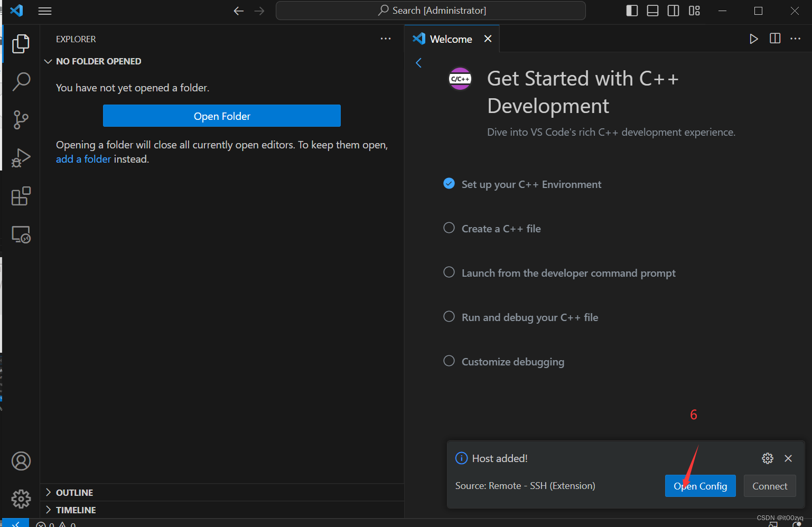Viewport: 812px width, 527px height.
Task: Open editor More Actions ellipsis
Action: 795,39
